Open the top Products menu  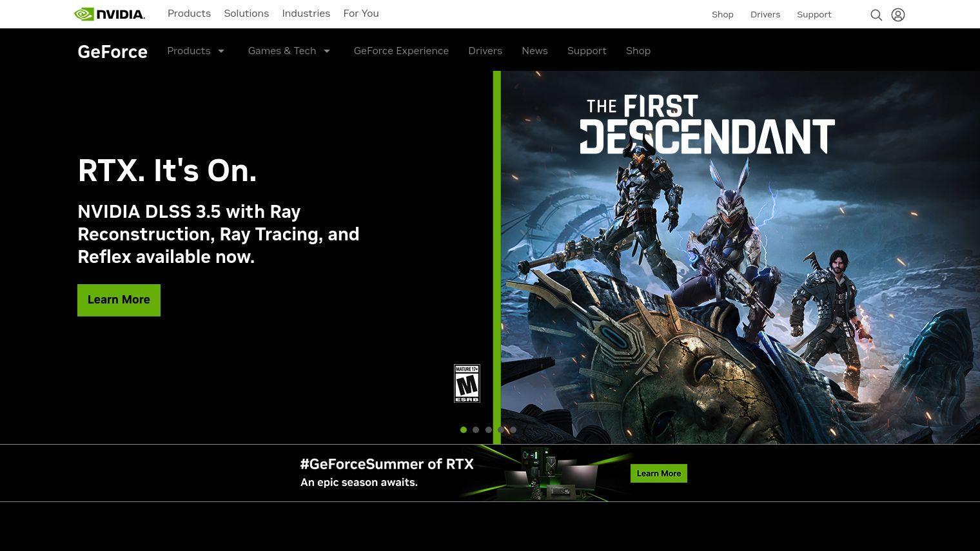pyautogui.click(x=189, y=14)
